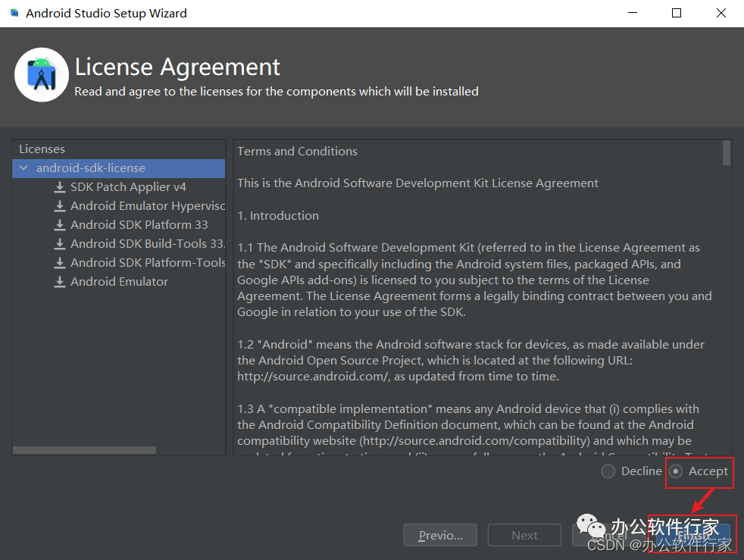Image resolution: width=744 pixels, height=560 pixels.
Task: Click the title bar Android Studio icon
Action: [x=14, y=14]
